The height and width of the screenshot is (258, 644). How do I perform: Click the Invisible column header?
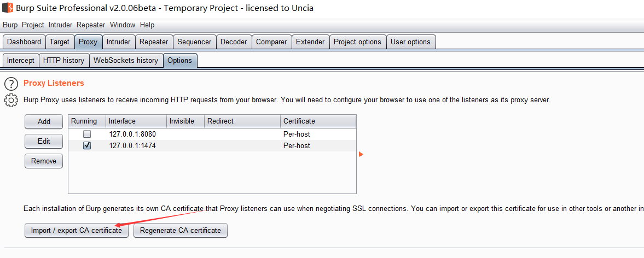185,121
